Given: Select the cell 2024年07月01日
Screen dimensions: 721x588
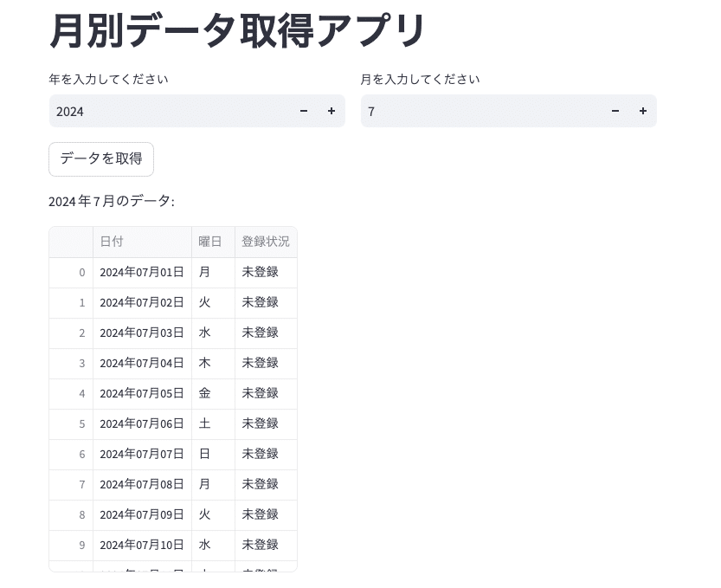Looking at the screenshot, I should click(x=142, y=273).
